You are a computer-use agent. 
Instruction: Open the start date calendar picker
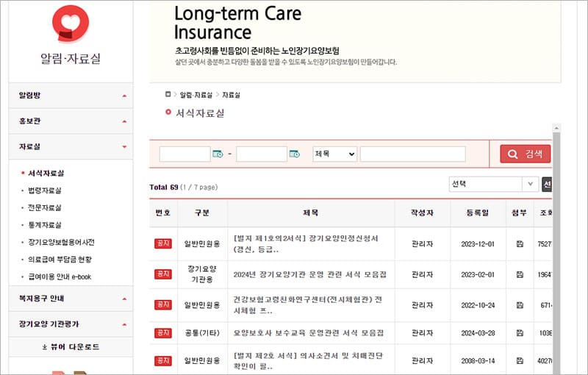(x=217, y=154)
